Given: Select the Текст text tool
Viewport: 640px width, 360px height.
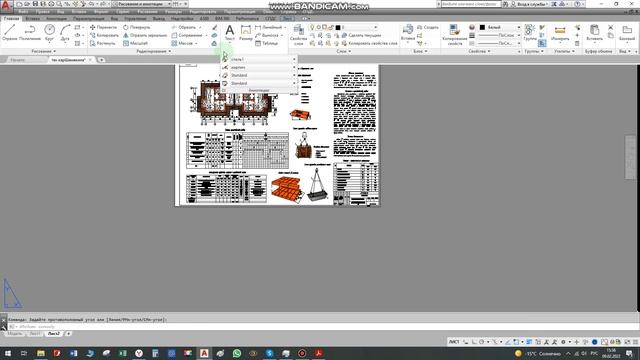Looking at the screenshot, I should point(230,33).
